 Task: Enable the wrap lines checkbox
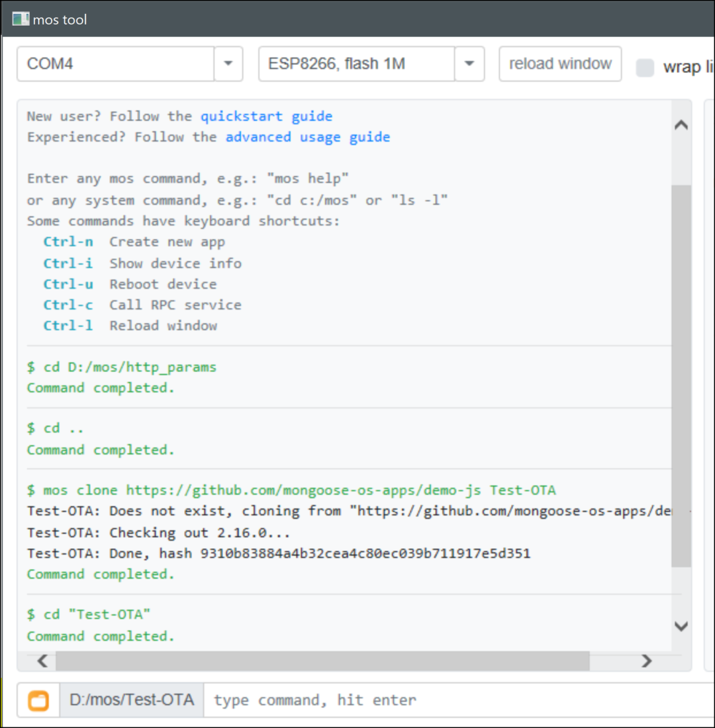(644, 67)
